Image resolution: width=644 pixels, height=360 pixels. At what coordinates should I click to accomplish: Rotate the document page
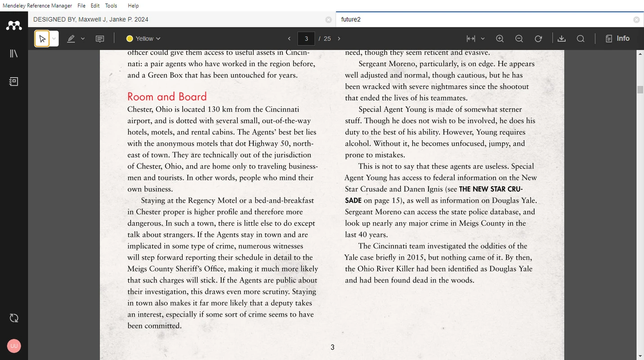pyautogui.click(x=538, y=39)
